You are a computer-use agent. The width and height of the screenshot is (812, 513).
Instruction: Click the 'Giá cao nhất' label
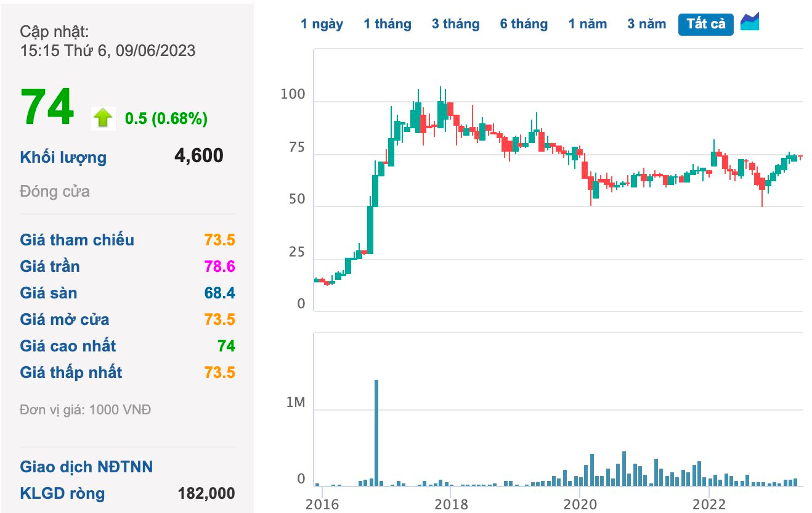click(68, 346)
